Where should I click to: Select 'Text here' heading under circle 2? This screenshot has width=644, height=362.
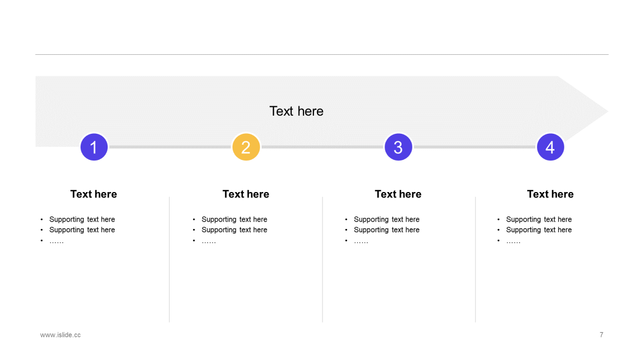click(x=246, y=194)
